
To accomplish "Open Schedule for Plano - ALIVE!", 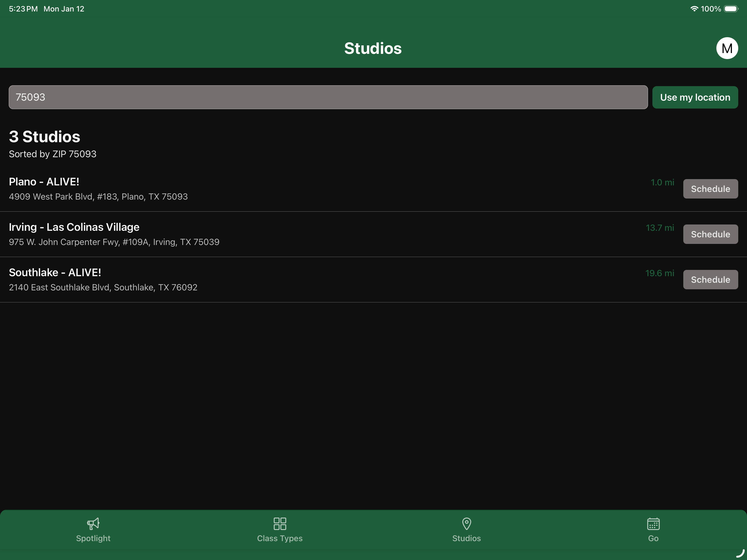I will 711,189.
